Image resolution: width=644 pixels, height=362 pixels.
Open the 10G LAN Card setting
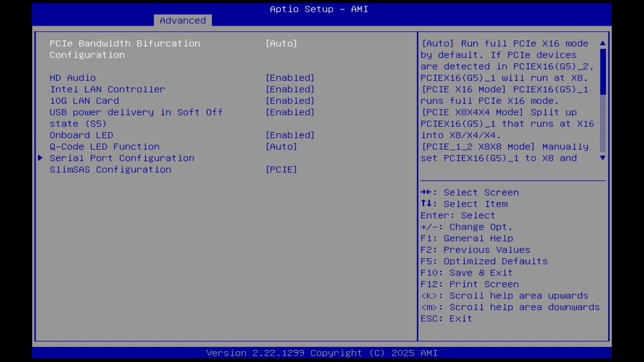(84, 101)
